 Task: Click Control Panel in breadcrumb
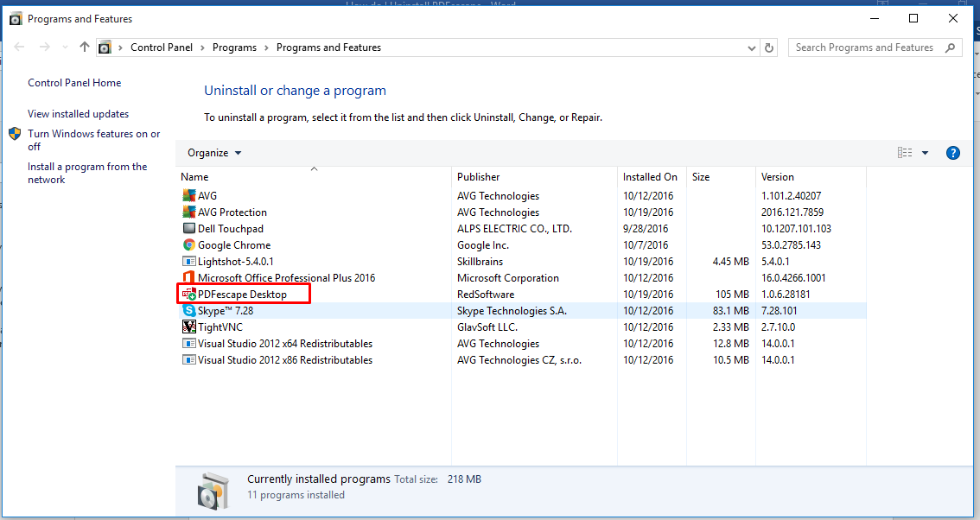pyautogui.click(x=162, y=48)
